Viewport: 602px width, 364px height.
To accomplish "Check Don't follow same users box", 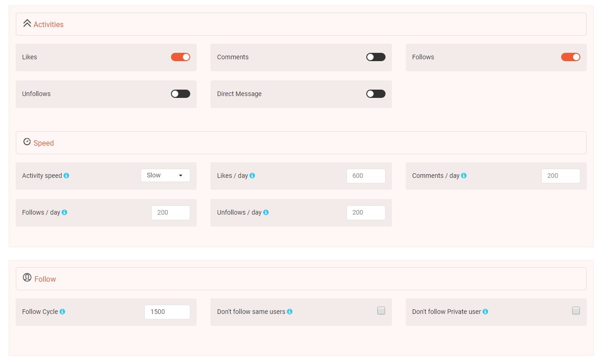I will [381, 311].
